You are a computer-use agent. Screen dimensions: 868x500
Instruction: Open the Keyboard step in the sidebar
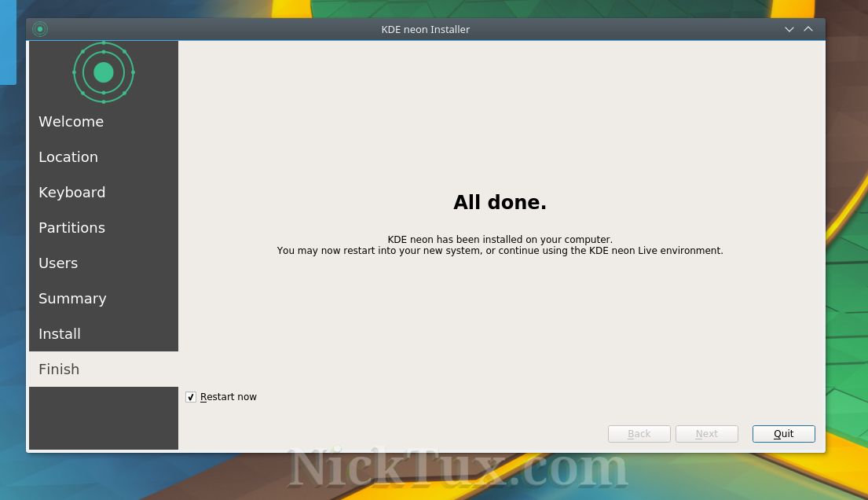71,193
